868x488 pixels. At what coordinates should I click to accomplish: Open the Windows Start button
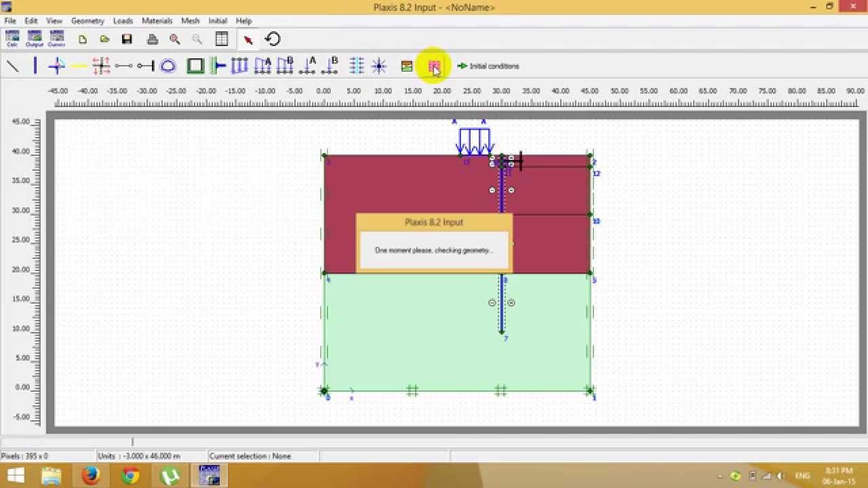(15, 476)
